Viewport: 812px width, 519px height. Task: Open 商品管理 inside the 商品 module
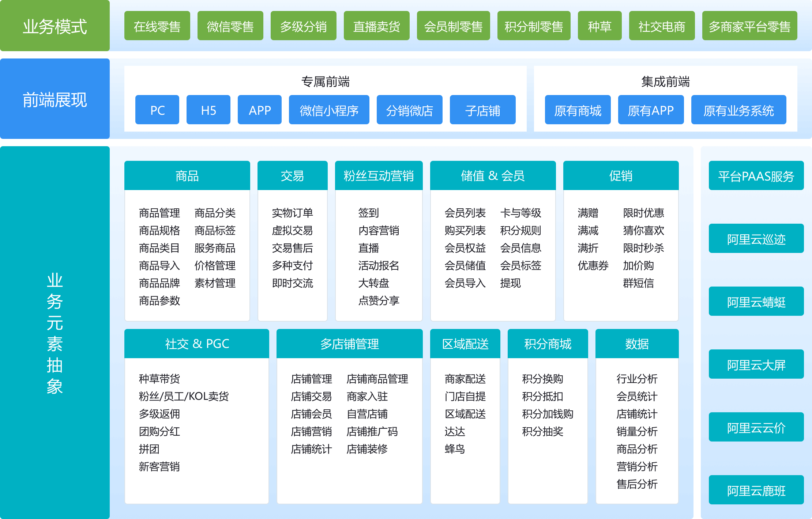159,213
